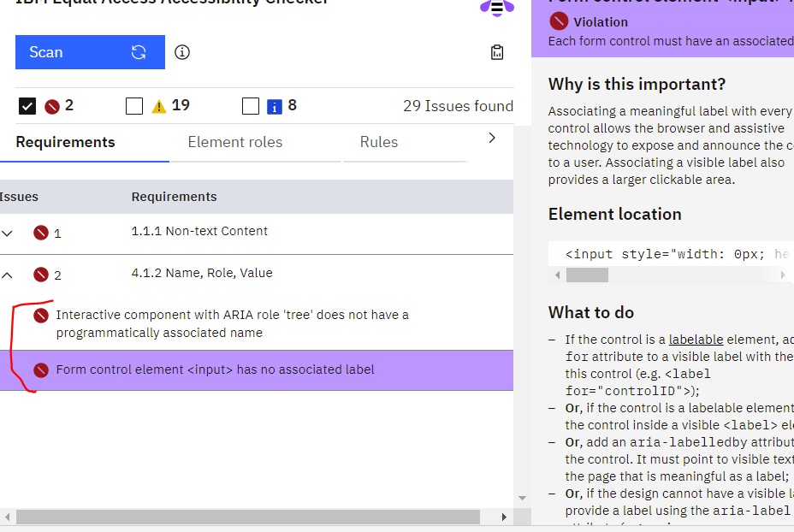Click the tabs right-arrow chevron
Screen dimensions: 794x532
[492, 138]
